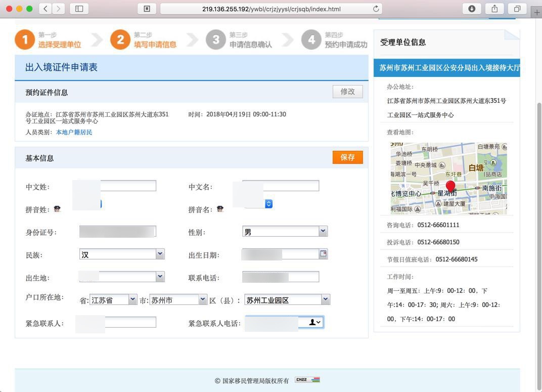Open the Share icon in toolbar
The height and width of the screenshot is (392, 542).
[494, 9]
